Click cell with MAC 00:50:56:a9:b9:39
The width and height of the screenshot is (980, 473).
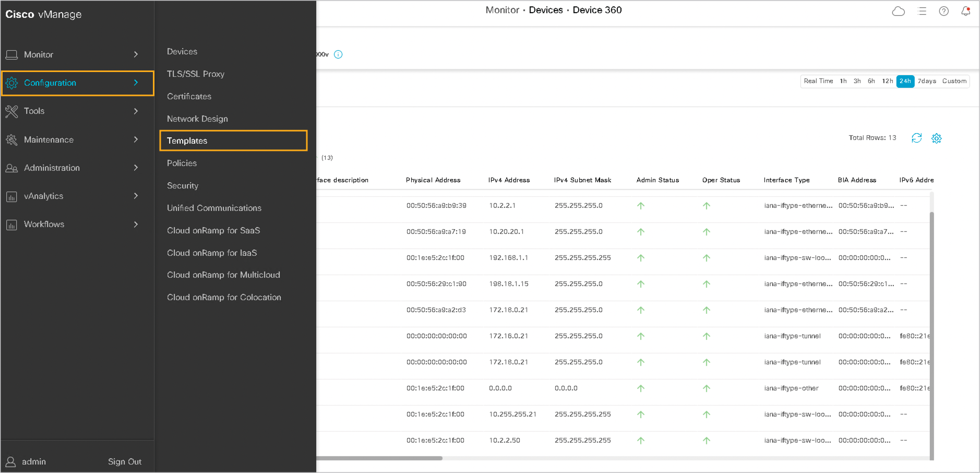[436, 206]
